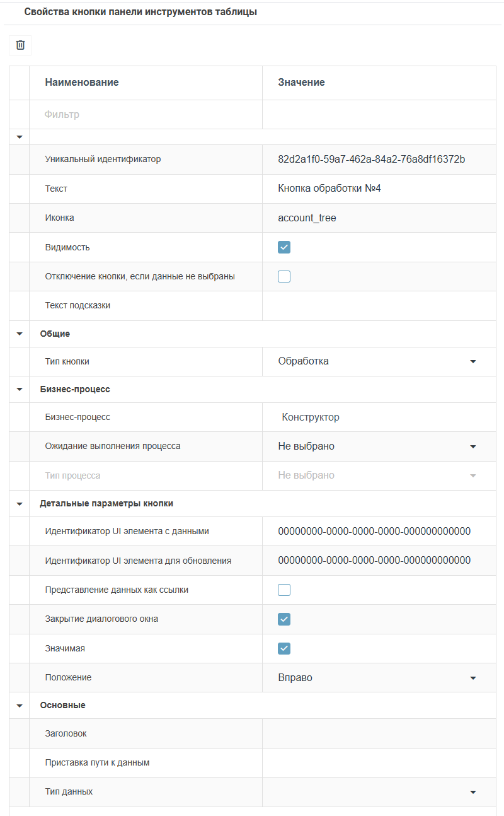Open the Положение dropdown
Screen dimensions: 504x816
pyautogui.click(x=472, y=678)
